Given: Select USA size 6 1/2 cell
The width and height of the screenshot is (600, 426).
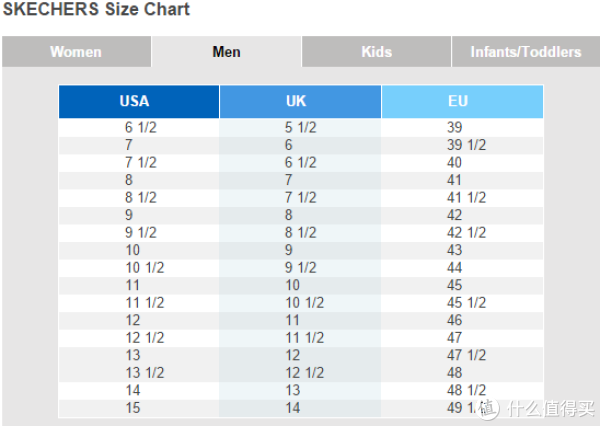Looking at the screenshot, I should [141, 127].
